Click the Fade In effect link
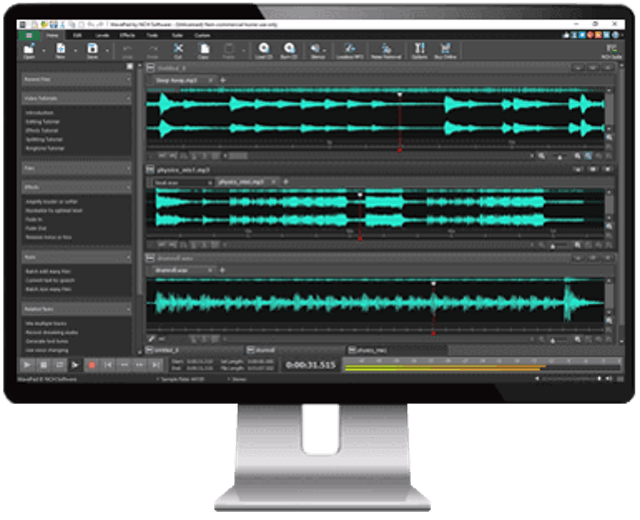This screenshot has width=640, height=520. pos(33,220)
